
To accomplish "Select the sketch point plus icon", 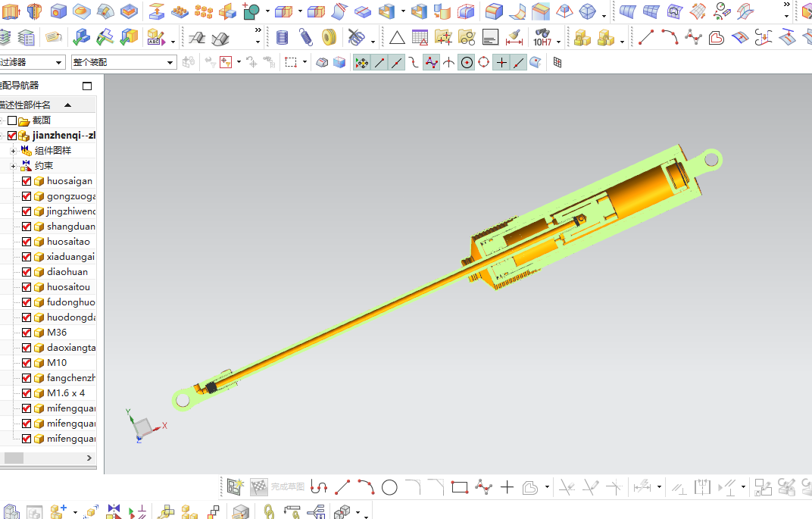I will [x=507, y=487].
